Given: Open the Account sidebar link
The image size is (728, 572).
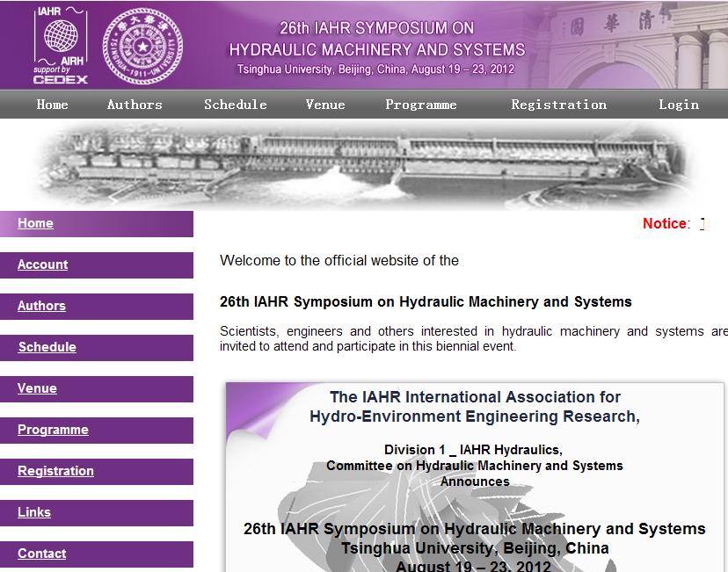Looking at the screenshot, I should 42,264.
